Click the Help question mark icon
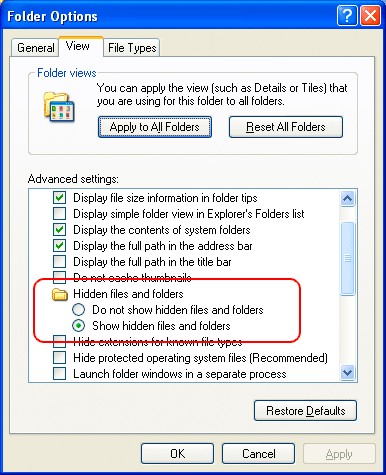The width and height of the screenshot is (386, 475). coord(347,16)
